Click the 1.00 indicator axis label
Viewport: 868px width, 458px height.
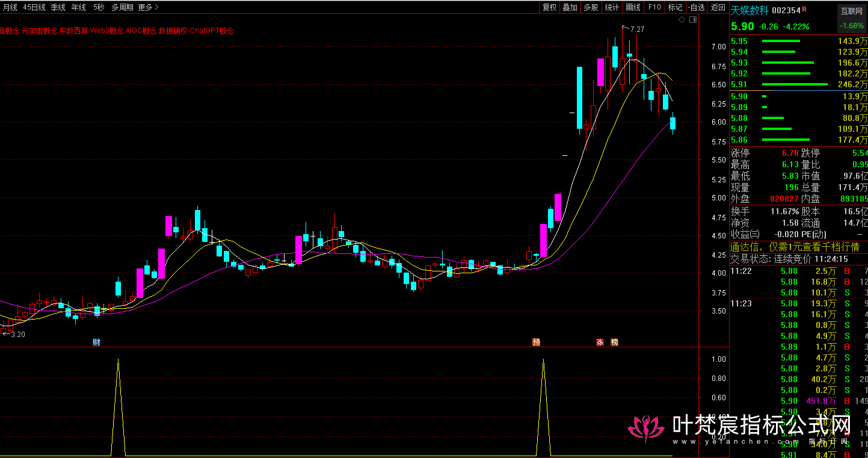pos(718,359)
